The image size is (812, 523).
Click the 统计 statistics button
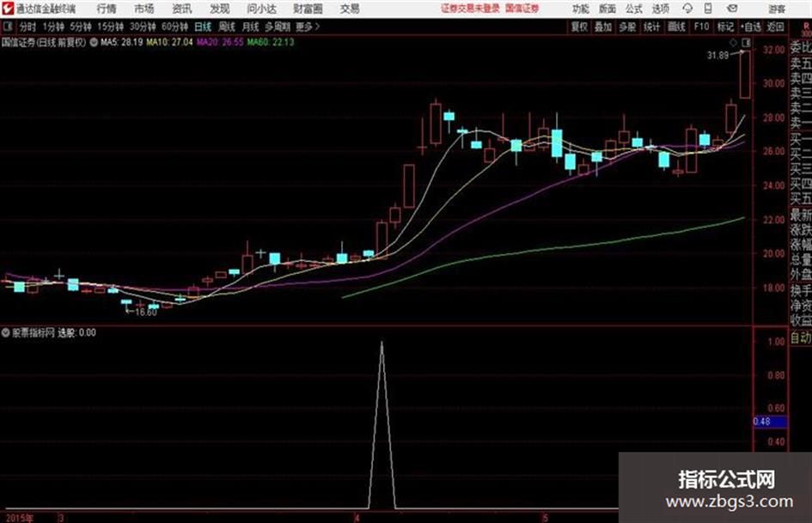tap(652, 27)
